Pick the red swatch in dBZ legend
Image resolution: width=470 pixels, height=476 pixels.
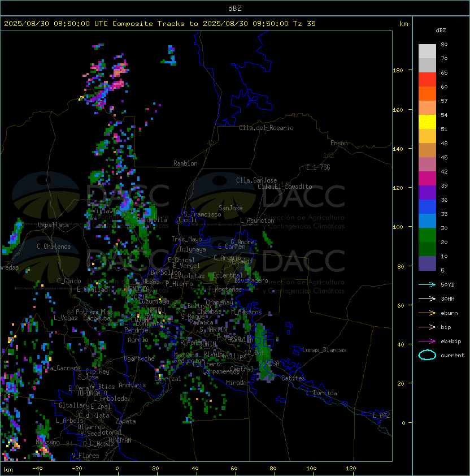click(427, 80)
